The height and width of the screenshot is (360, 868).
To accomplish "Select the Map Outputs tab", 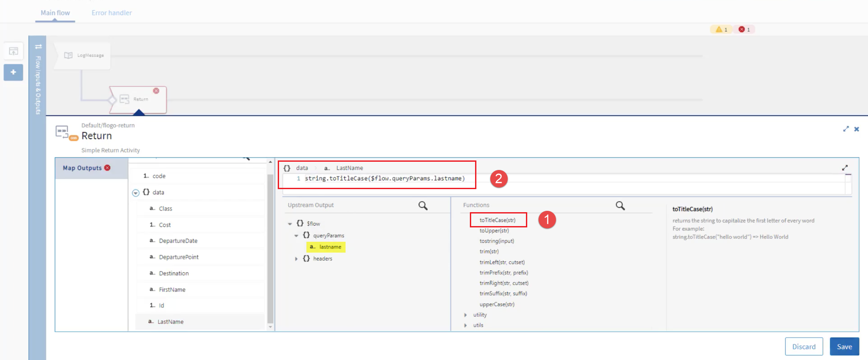I will pyautogui.click(x=83, y=168).
